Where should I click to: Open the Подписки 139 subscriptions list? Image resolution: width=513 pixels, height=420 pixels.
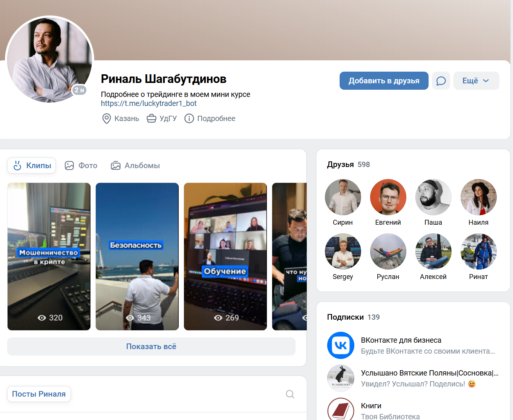pyautogui.click(x=354, y=317)
